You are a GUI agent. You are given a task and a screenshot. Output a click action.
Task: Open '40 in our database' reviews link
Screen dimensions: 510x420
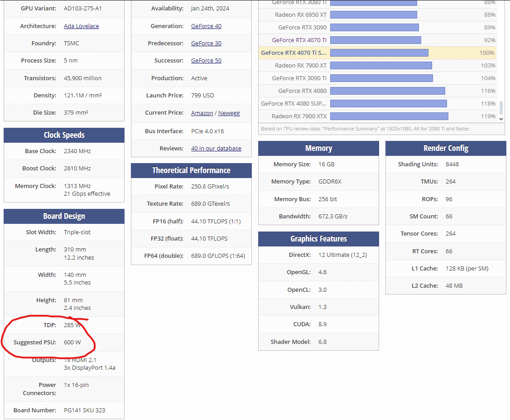pos(217,148)
